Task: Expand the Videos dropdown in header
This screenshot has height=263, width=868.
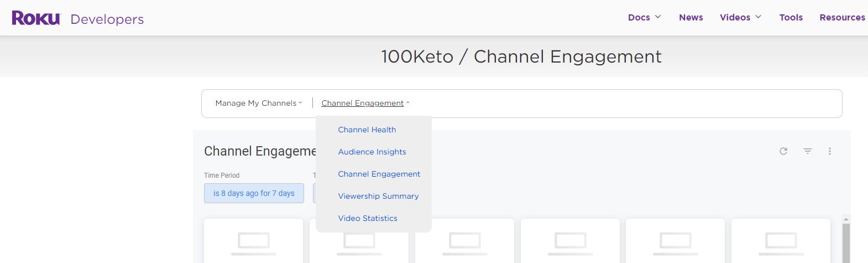Action: (740, 17)
